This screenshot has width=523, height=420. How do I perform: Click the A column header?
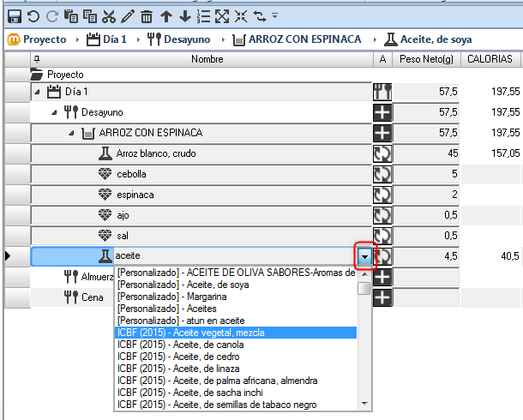[382, 59]
